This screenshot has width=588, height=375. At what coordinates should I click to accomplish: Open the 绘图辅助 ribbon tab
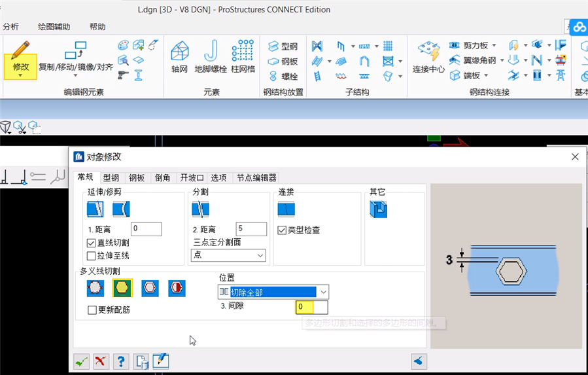[x=54, y=27]
